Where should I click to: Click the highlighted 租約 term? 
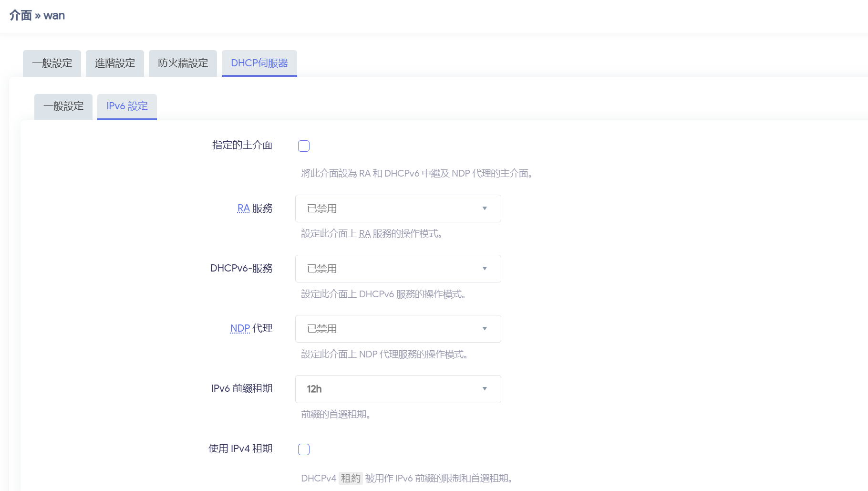click(351, 478)
